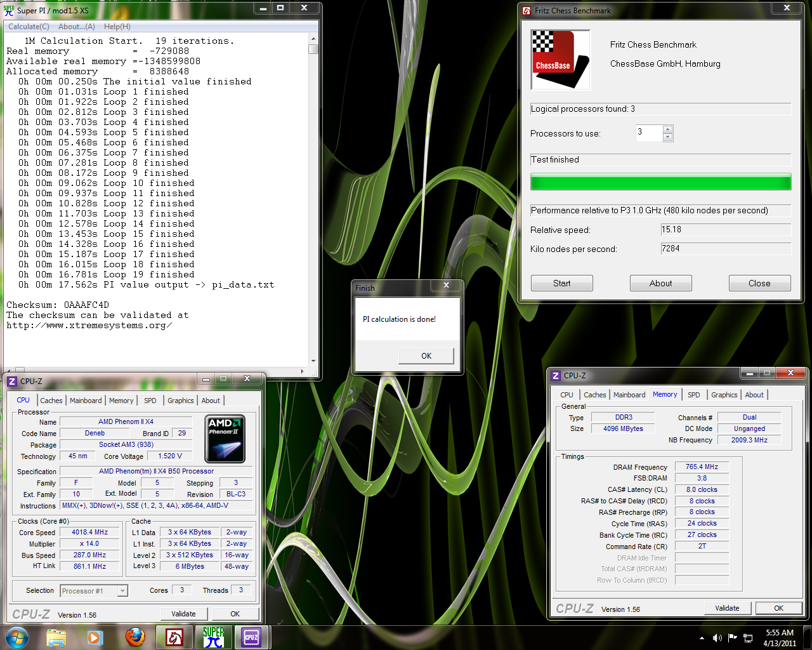
Task: Select Caches tab in memory timings CPU-Z window
Action: (x=595, y=395)
